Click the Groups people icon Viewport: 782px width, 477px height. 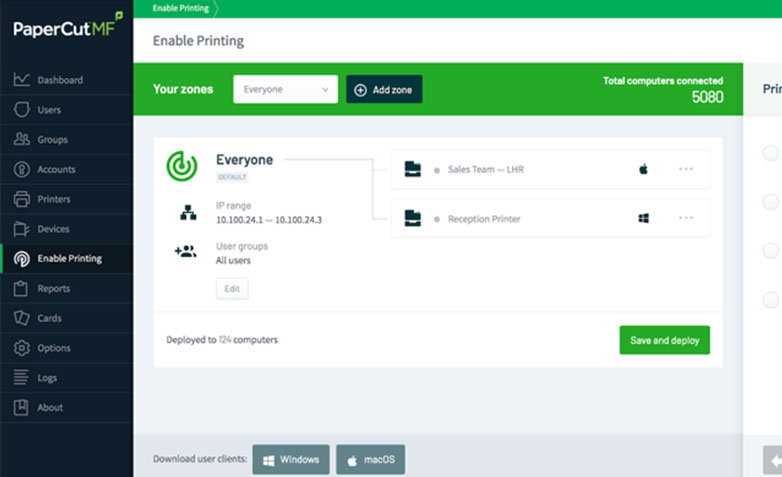(21, 139)
